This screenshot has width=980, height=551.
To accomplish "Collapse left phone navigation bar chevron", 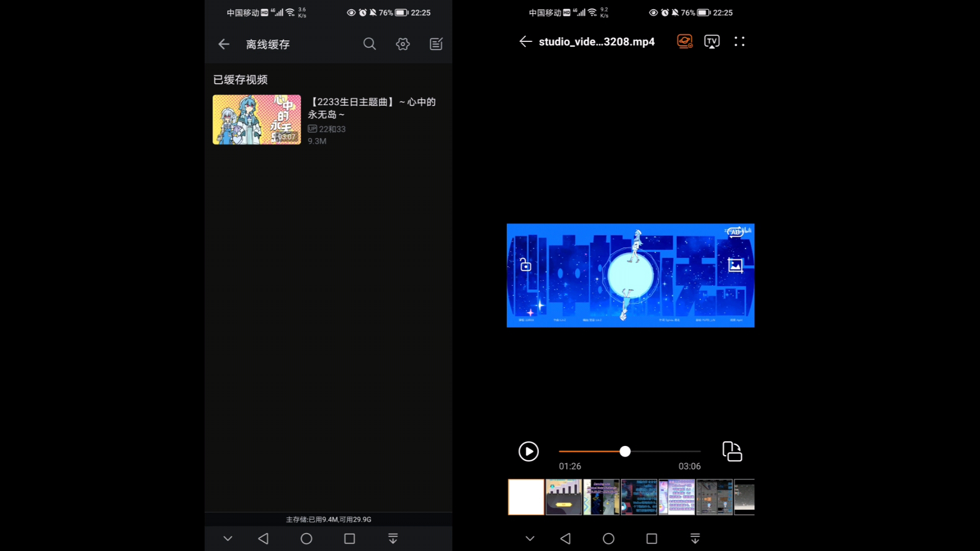I will tap(228, 538).
